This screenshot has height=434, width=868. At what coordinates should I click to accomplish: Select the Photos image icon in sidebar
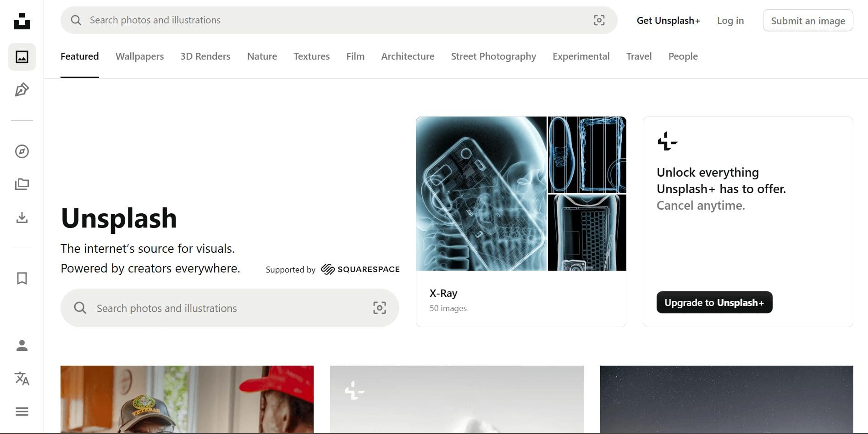pyautogui.click(x=22, y=56)
